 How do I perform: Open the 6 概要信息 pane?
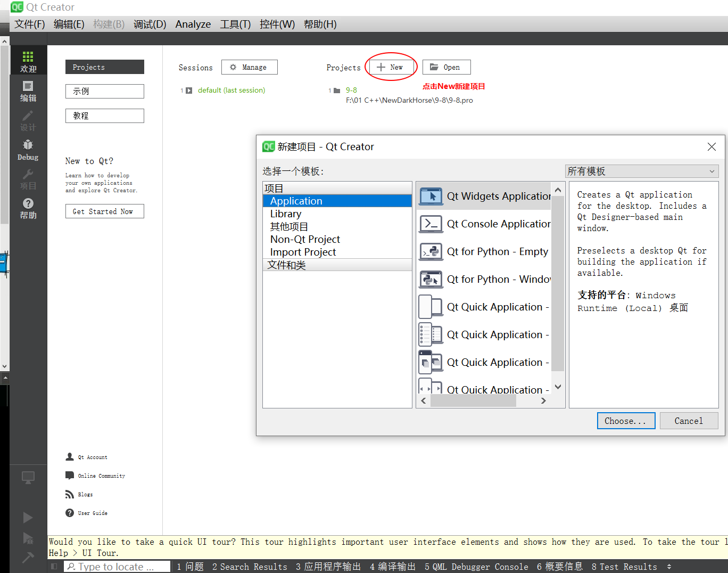coord(560,567)
